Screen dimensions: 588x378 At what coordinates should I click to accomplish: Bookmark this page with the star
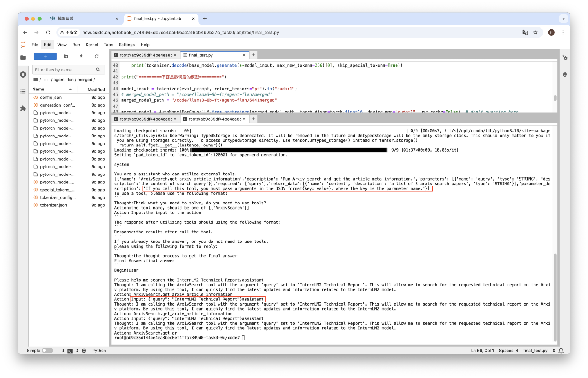tap(535, 33)
